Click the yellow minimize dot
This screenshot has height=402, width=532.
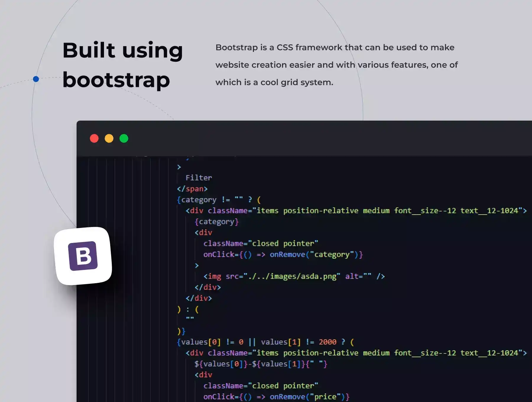point(109,138)
